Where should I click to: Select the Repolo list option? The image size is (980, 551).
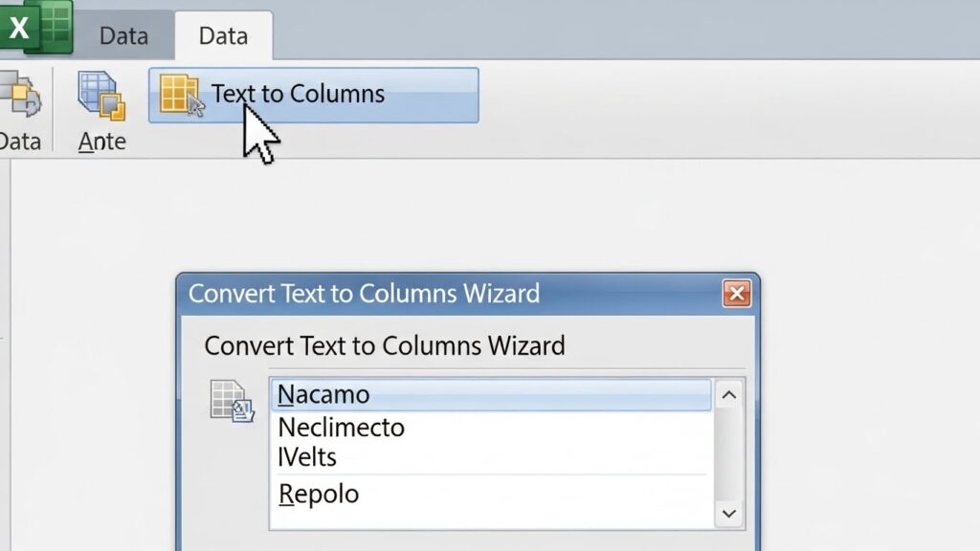319,495
